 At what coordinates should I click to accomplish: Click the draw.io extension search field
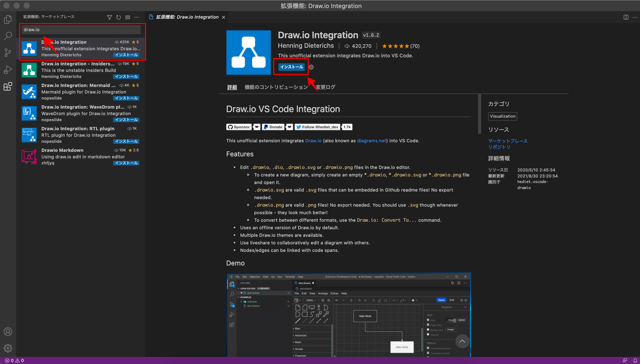click(x=81, y=30)
